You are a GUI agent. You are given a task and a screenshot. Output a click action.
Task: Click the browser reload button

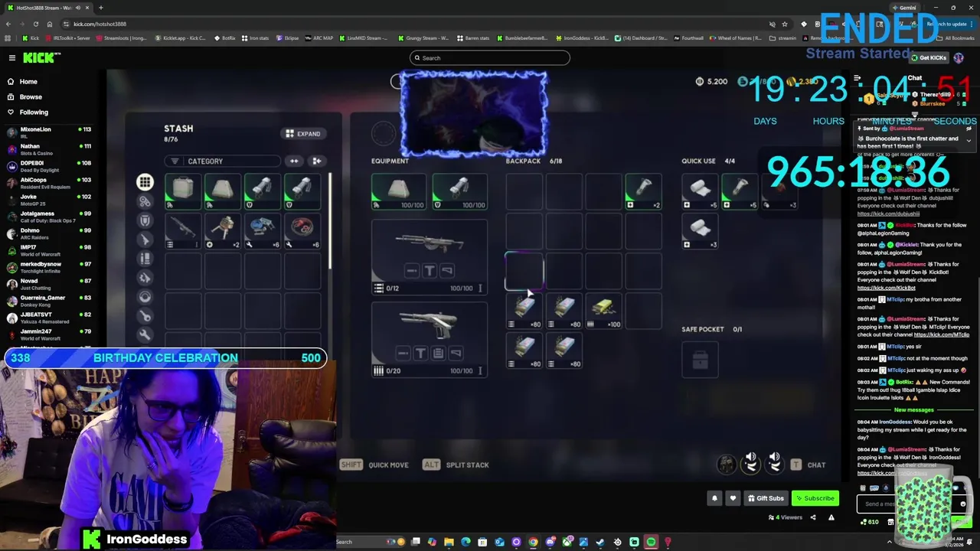(35, 24)
